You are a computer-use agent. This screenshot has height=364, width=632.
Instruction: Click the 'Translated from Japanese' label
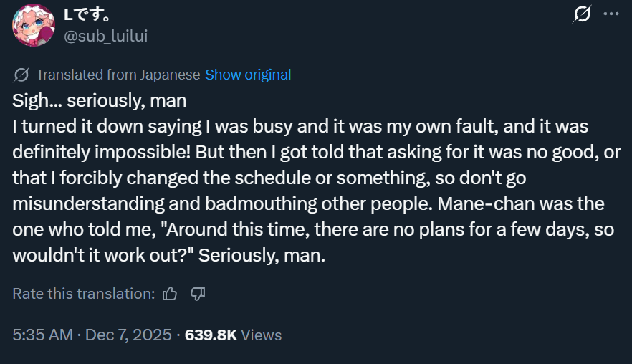point(118,75)
